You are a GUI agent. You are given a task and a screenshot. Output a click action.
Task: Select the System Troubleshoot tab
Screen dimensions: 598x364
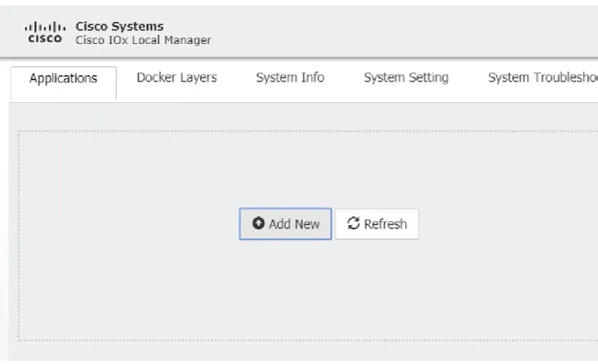point(542,78)
